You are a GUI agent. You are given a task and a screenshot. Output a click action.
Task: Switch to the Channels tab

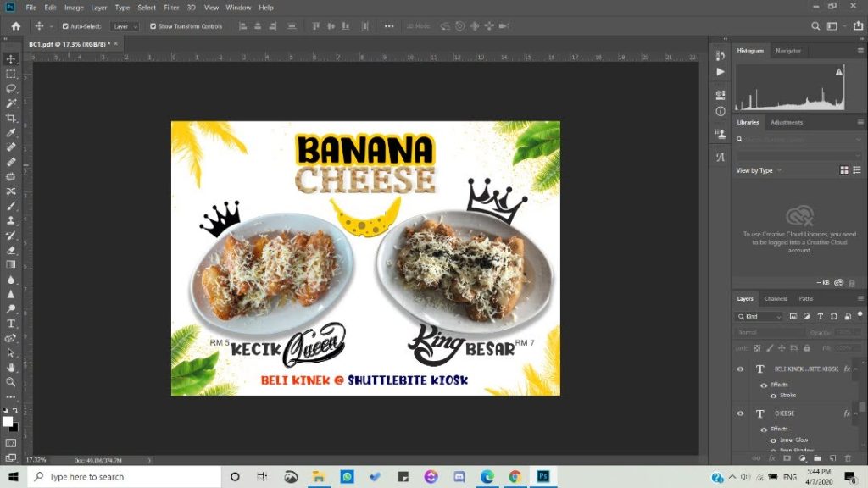pos(776,298)
